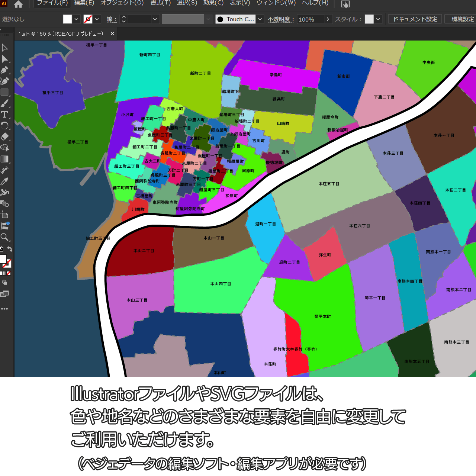Click the 環境設定 button
Screen dimensions: 476x476
pyautogui.click(x=462, y=19)
